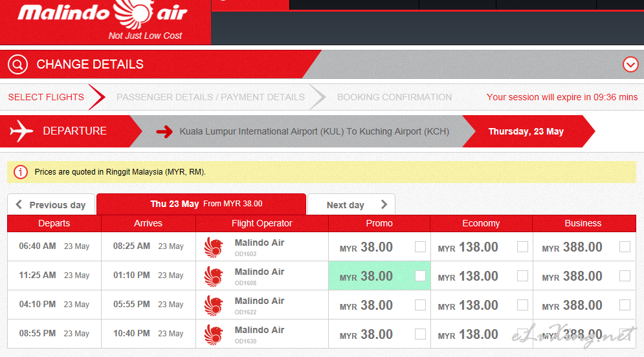This screenshot has height=357, width=644.
Task: Click the red arrow before the route text
Action: pyautogui.click(x=164, y=132)
